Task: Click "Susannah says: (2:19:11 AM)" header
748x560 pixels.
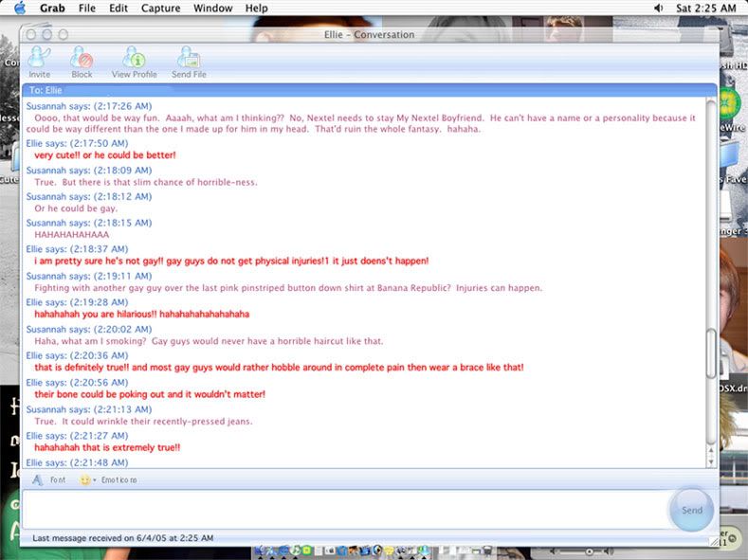Action: pos(89,276)
